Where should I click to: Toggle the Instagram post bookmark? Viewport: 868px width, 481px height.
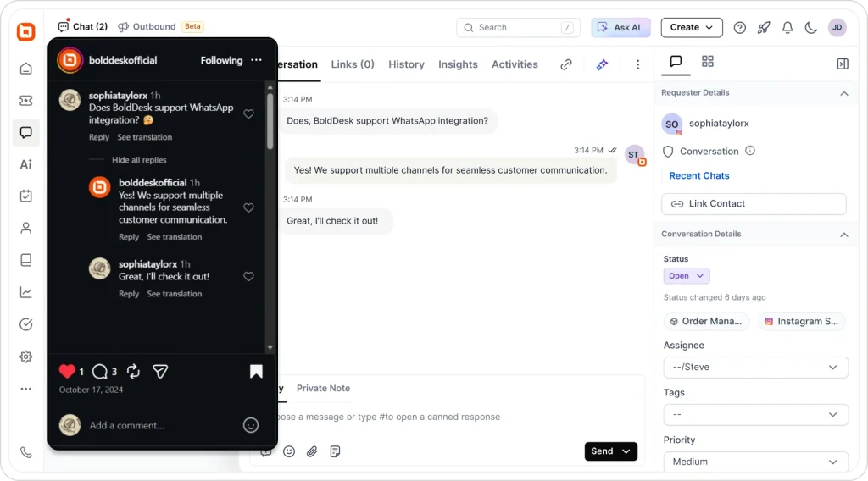(x=256, y=372)
